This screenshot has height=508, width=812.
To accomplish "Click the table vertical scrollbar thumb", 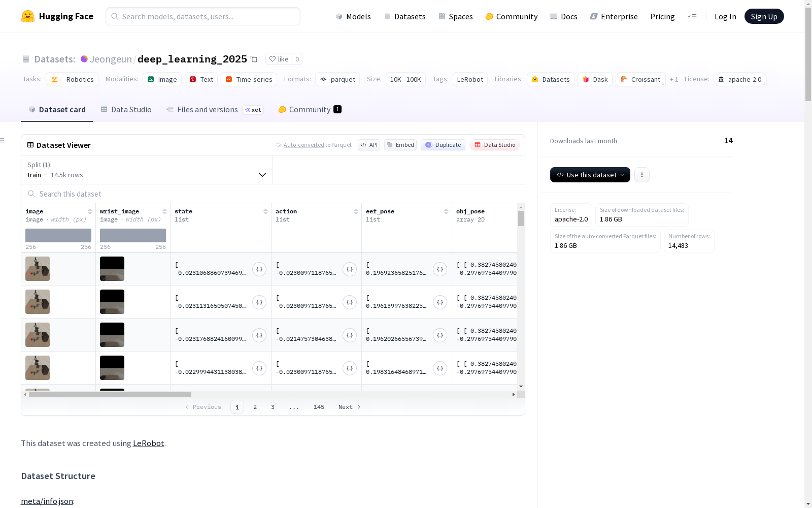I will pos(521,218).
